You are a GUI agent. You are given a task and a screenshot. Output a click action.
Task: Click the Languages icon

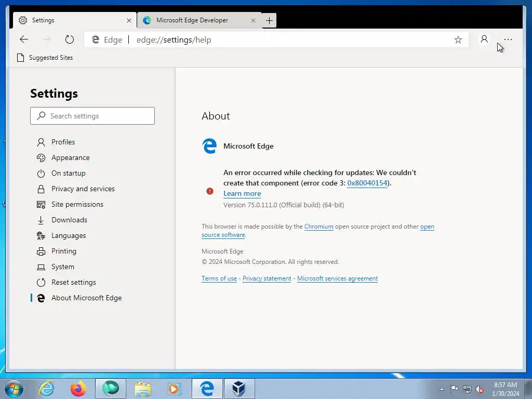(x=41, y=236)
